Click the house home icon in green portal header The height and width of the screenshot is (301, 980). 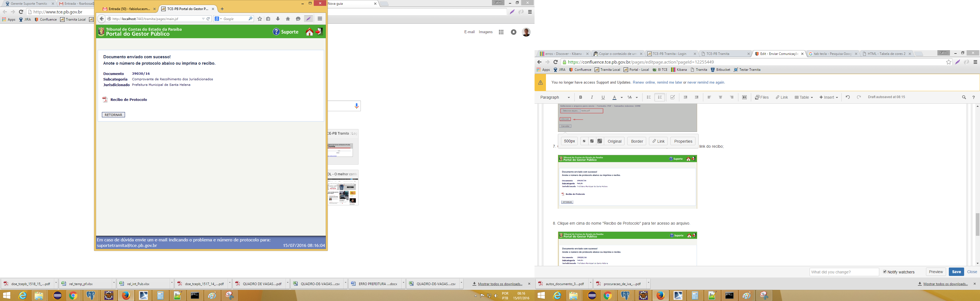(309, 32)
